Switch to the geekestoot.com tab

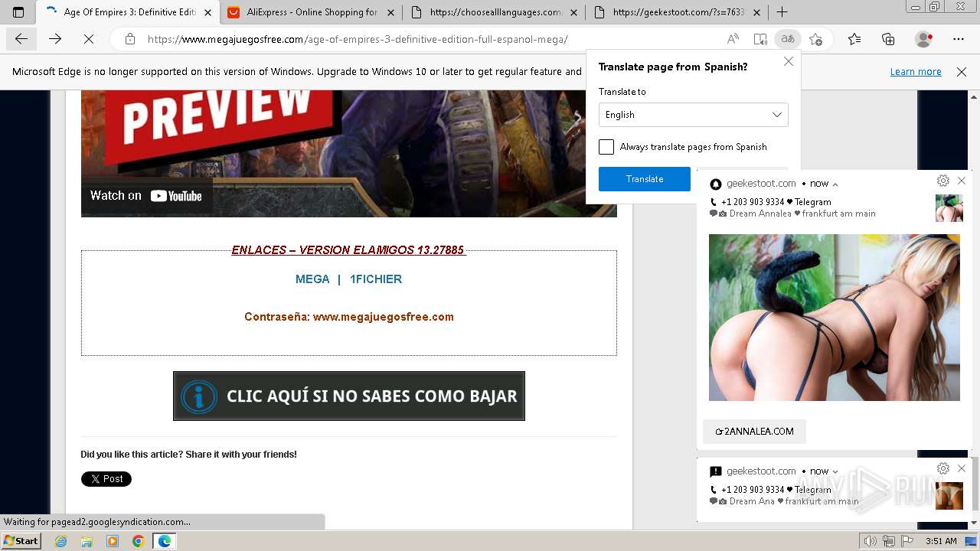click(x=678, y=12)
